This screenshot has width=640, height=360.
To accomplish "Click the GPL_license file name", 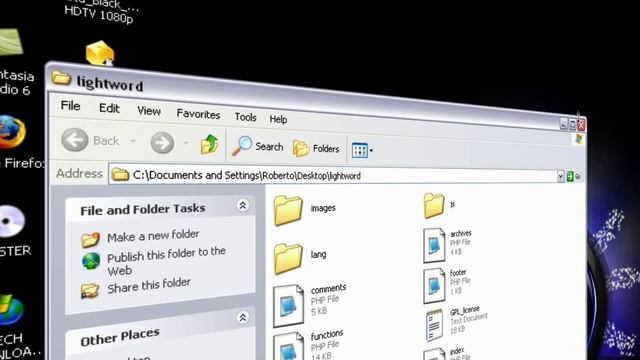I will (464, 311).
